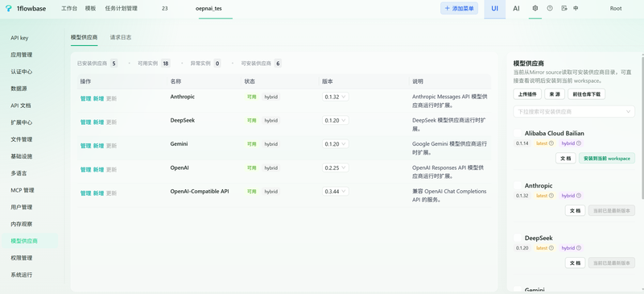Open 应用管理 in the sidebar
Screen dimensions: 644x294
coord(22,55)
